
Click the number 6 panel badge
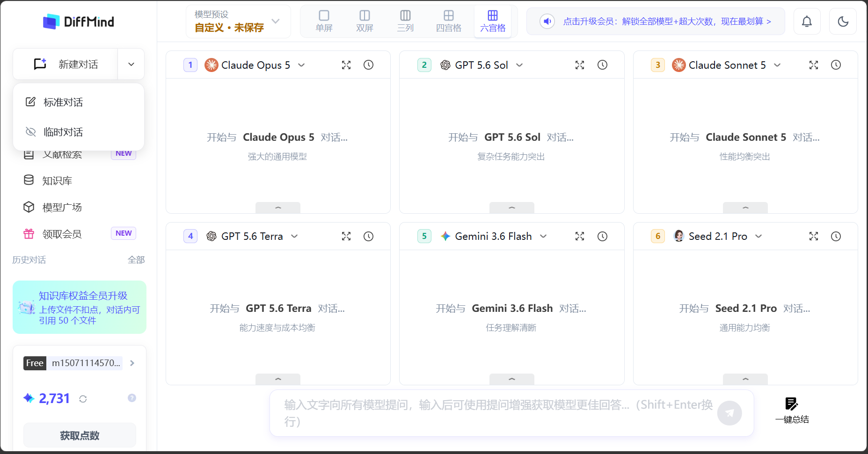[658, 236]
